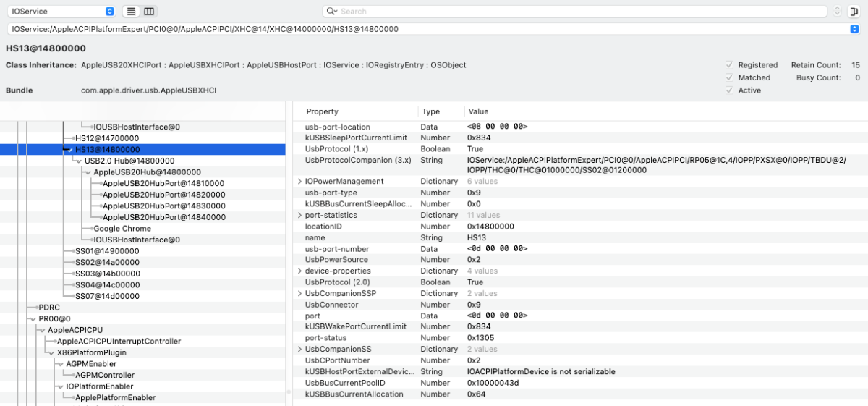Click the search magnifier icon
The image size is (868, 406).
click(331, 12)
